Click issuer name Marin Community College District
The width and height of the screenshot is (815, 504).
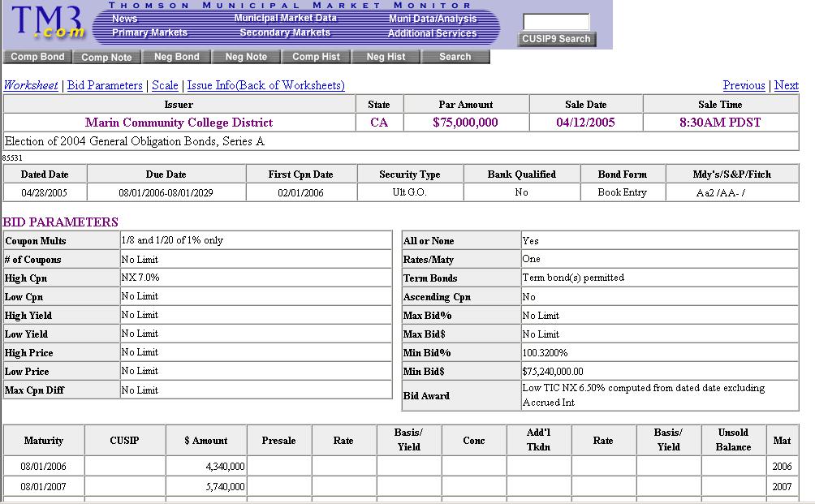coord(179,123)
